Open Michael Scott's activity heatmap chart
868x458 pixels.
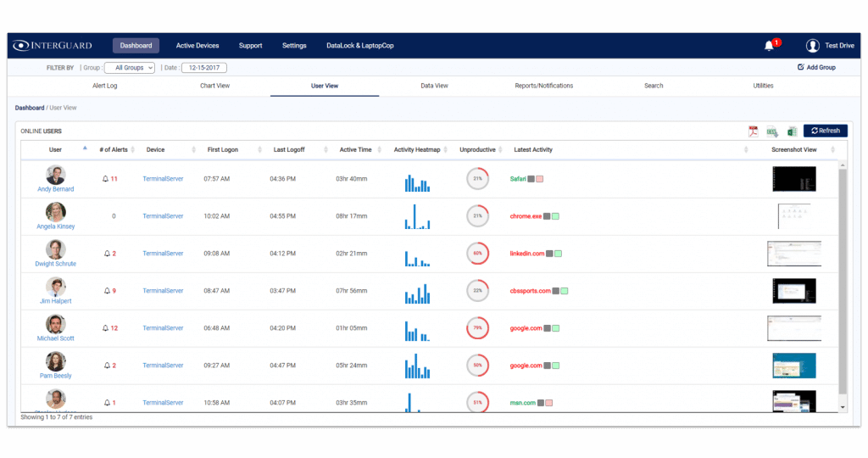click(x=417, y=331)
